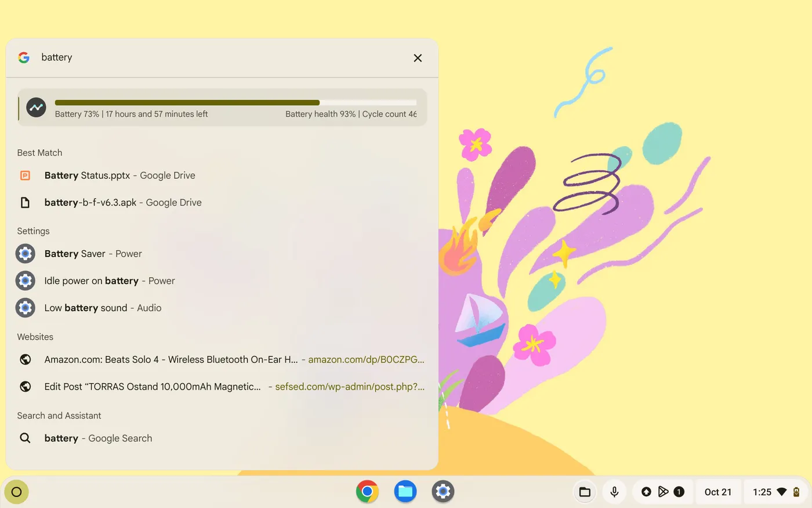Viewport: 812px width, 508px height.
Task: Click the Settings section heading
Action: pos(33,231)
